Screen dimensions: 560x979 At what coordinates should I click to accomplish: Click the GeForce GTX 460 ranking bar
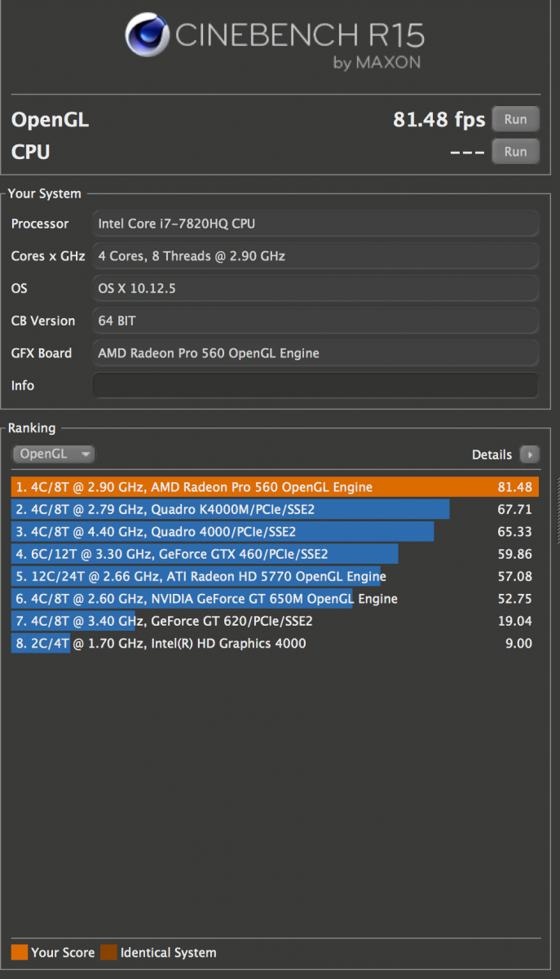coord(204,554)
